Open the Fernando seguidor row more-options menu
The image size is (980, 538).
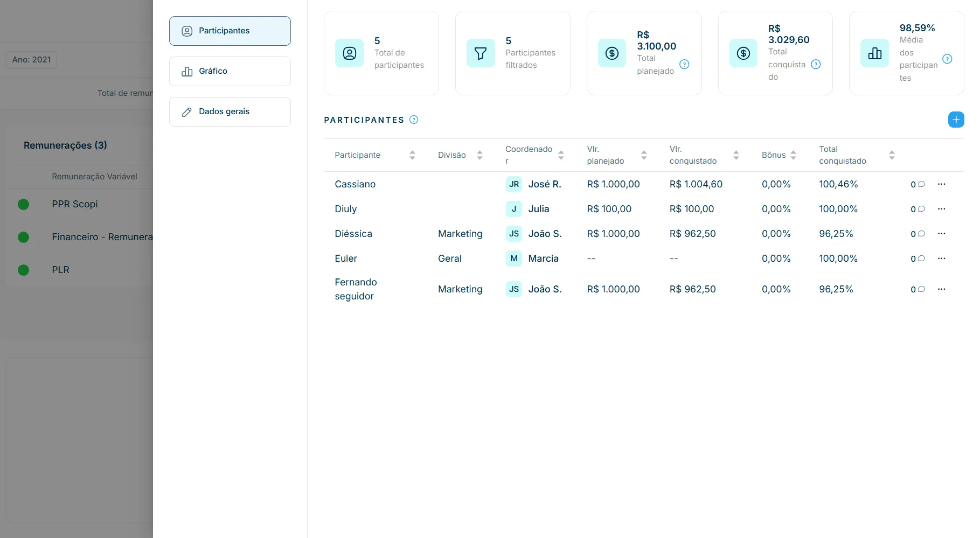coord(941,289)
